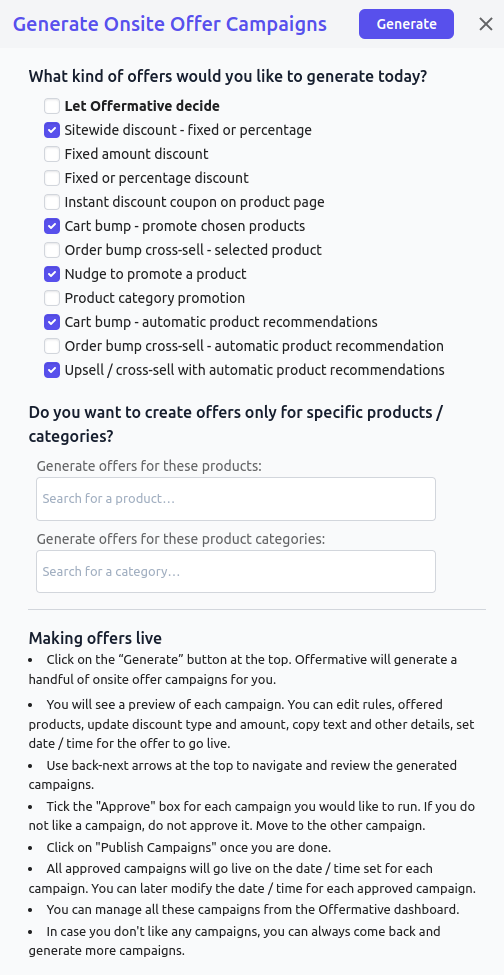Enable Order bump cross-sell selected product

point(52,250)
